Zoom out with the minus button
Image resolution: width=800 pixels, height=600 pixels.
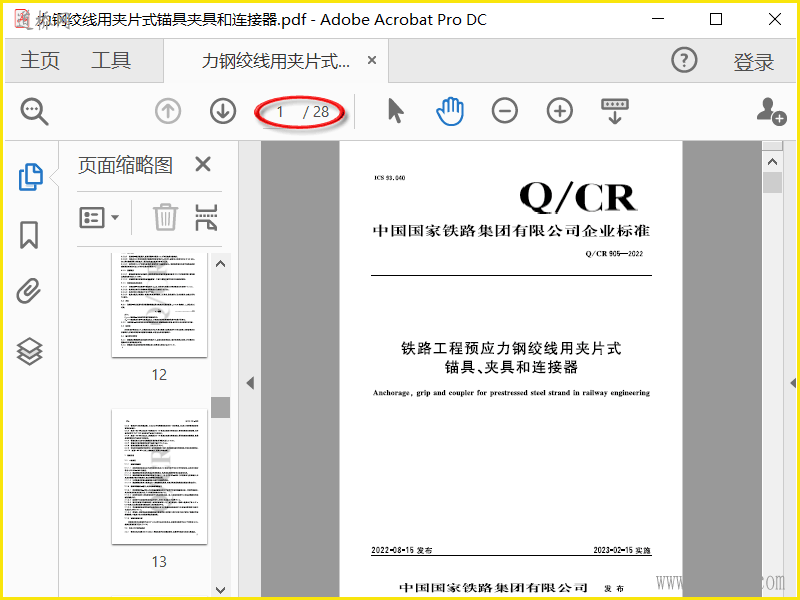point(505,111)
